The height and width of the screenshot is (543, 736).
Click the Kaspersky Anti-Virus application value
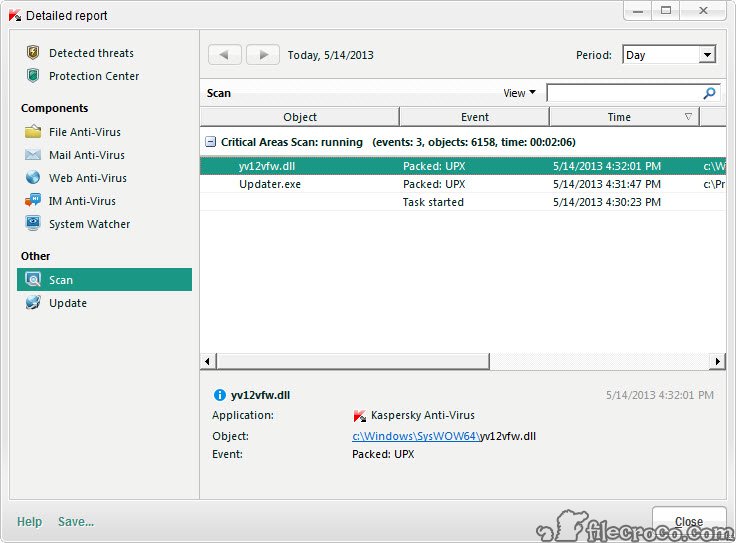point(422,415)
